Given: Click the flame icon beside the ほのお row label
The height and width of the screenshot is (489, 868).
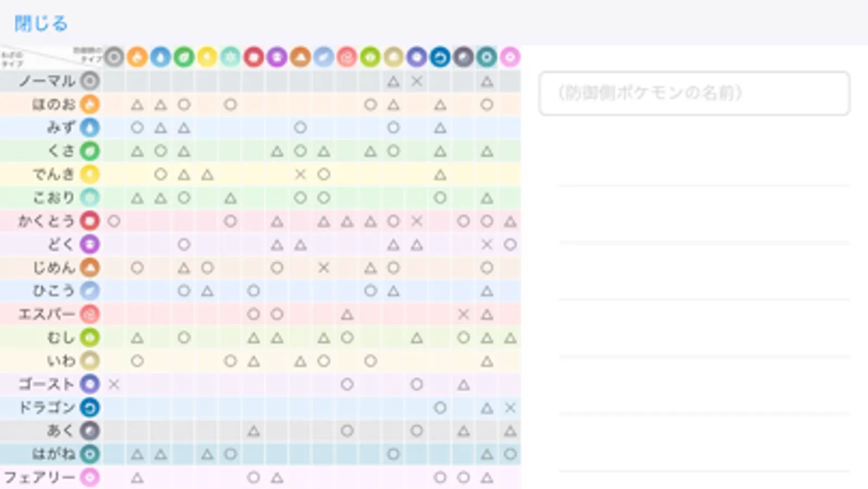Looking at the screenshot, I should click(90, 104).
